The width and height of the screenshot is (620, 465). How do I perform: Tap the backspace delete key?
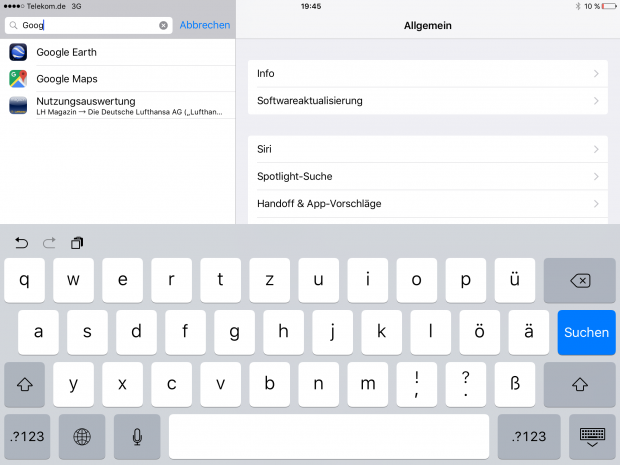point(580,280)
